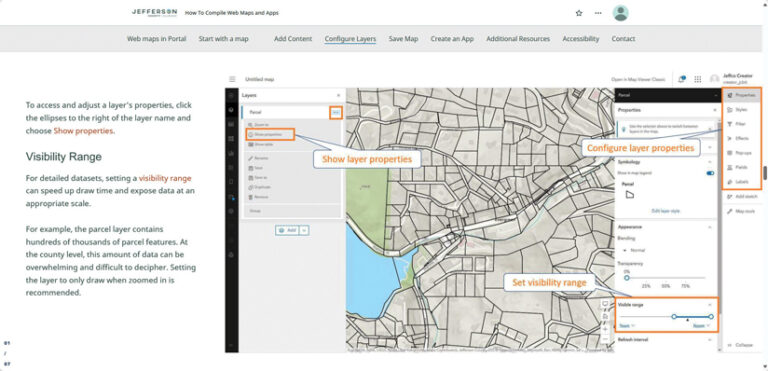
Task: Open Tables from the dark toolbar
Action: [x=232, y=124]
